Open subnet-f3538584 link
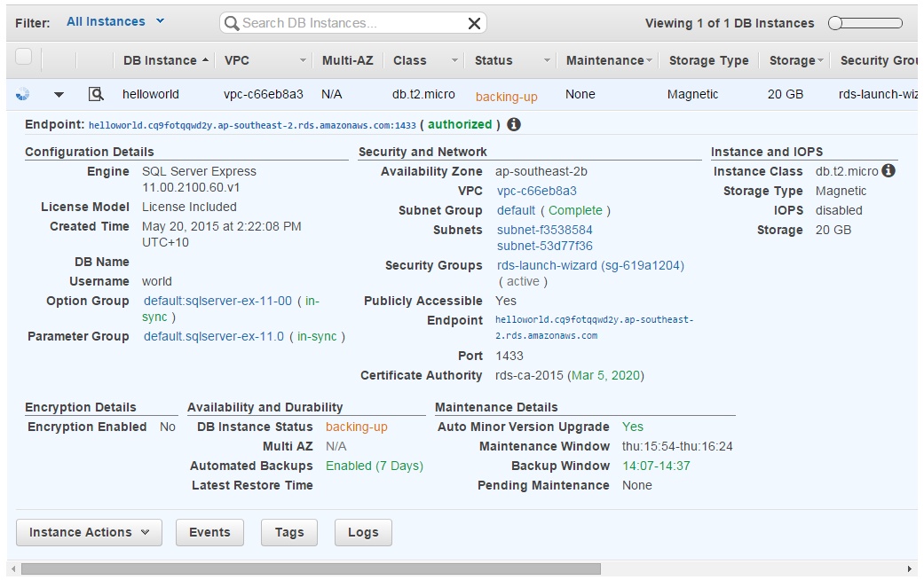This screenshot has width=924, height=580. pos(544,230)
